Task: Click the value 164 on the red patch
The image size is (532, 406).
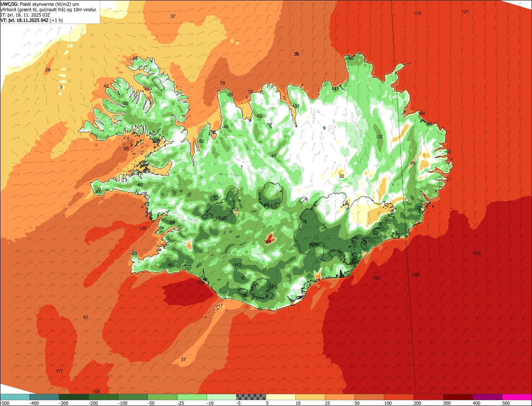Action: point(268,242)
